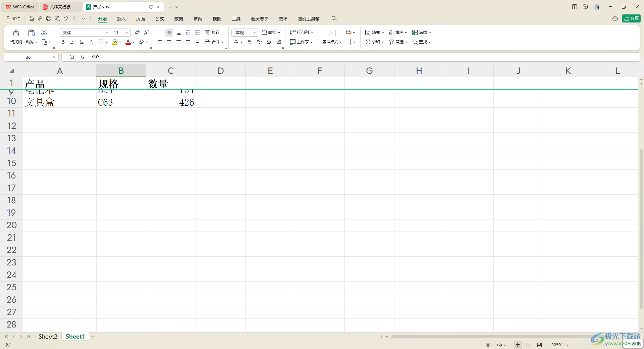Click the table style large grid icon

(x=332, y=33)
